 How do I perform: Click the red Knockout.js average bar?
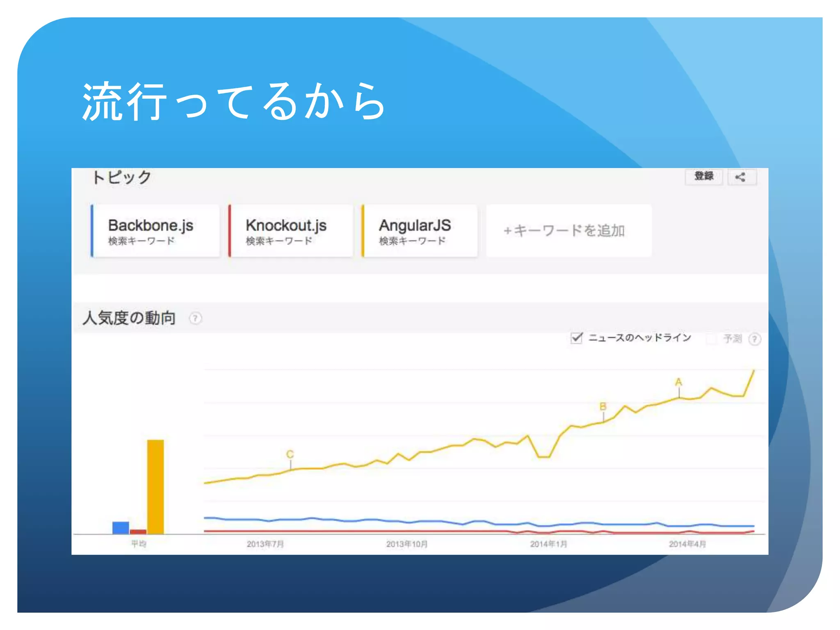click(x=138, y=532)
